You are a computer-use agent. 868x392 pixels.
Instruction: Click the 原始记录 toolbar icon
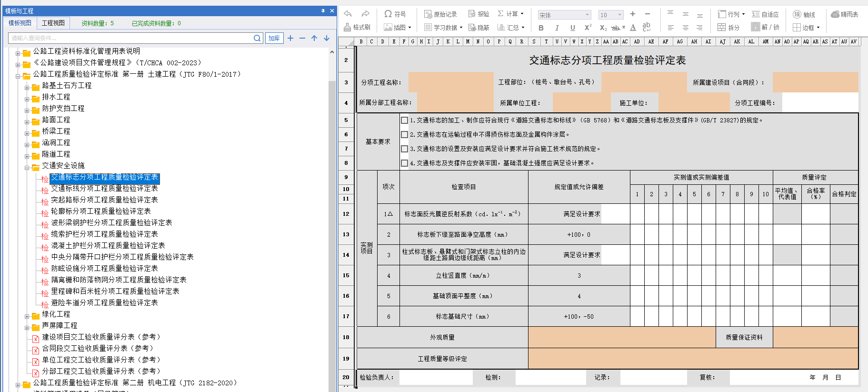click(440, 14)
